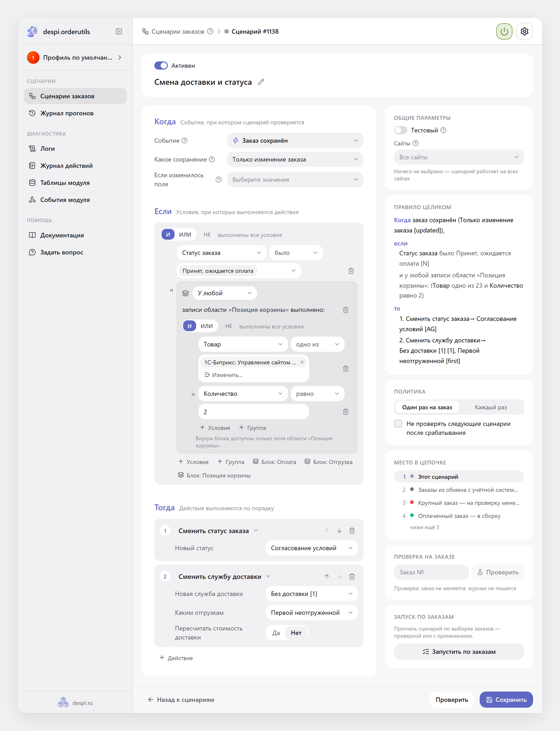Select Каждый раз policy option
Image resolution: width=560 pixels, height=731 pixels.
coord(491,407)
